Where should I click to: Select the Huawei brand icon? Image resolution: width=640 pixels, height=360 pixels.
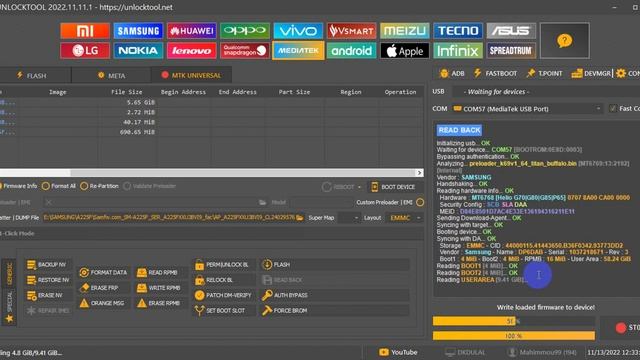(x=191, y=31)
